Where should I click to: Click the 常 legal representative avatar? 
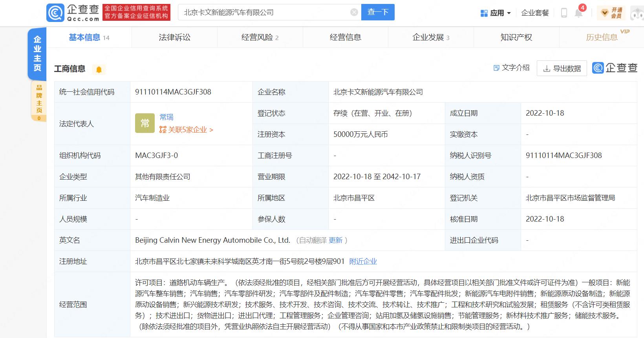click(145, 124)
